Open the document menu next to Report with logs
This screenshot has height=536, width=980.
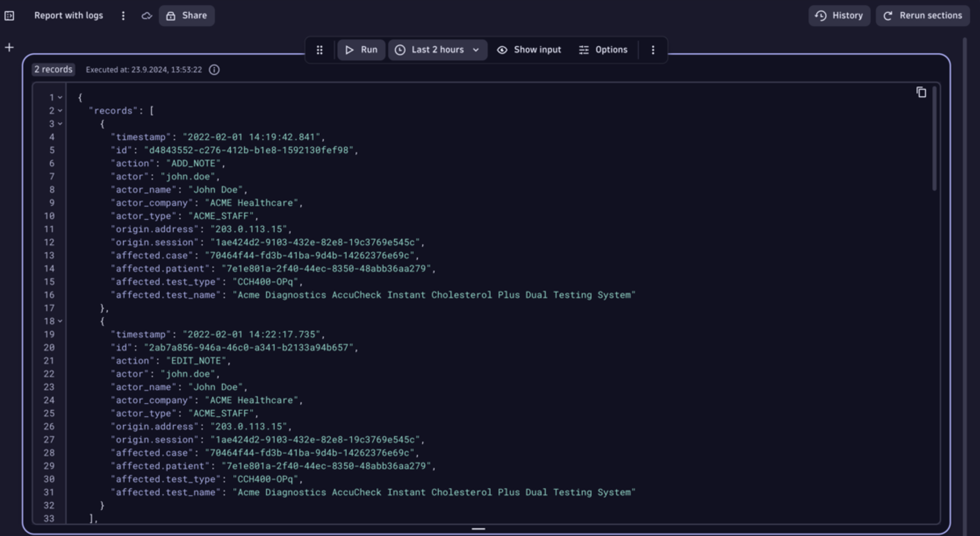(123, 16)
